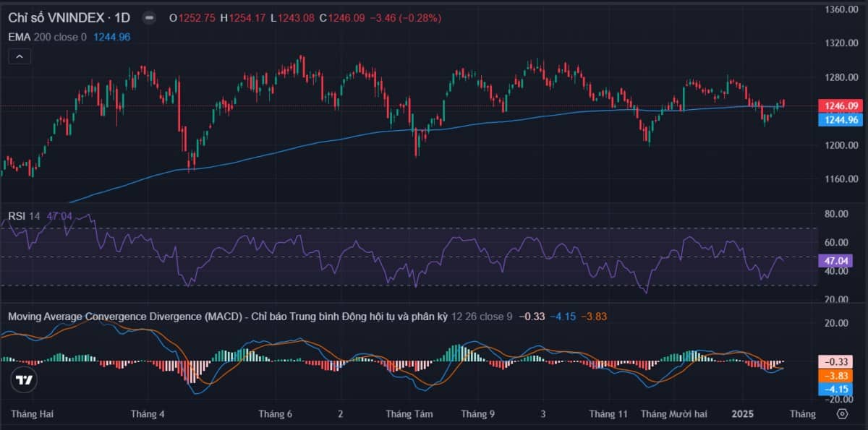Click the market status pill icon beside VNINDEX title

tap(149, 18)
